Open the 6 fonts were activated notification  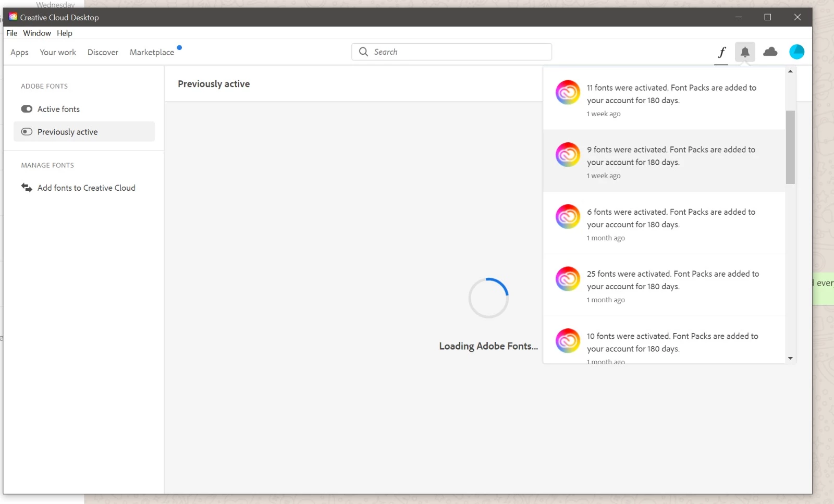click(664, 223)
